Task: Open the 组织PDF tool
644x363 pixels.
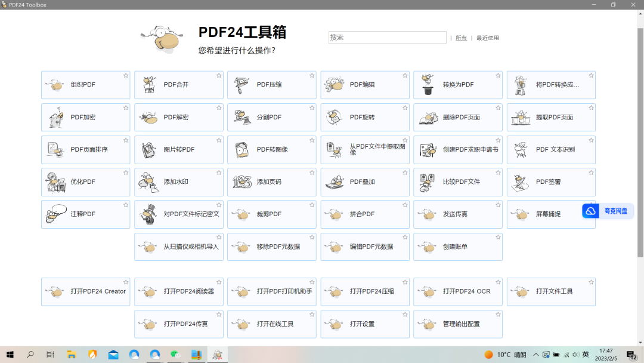Action: (x=85, y=85)
